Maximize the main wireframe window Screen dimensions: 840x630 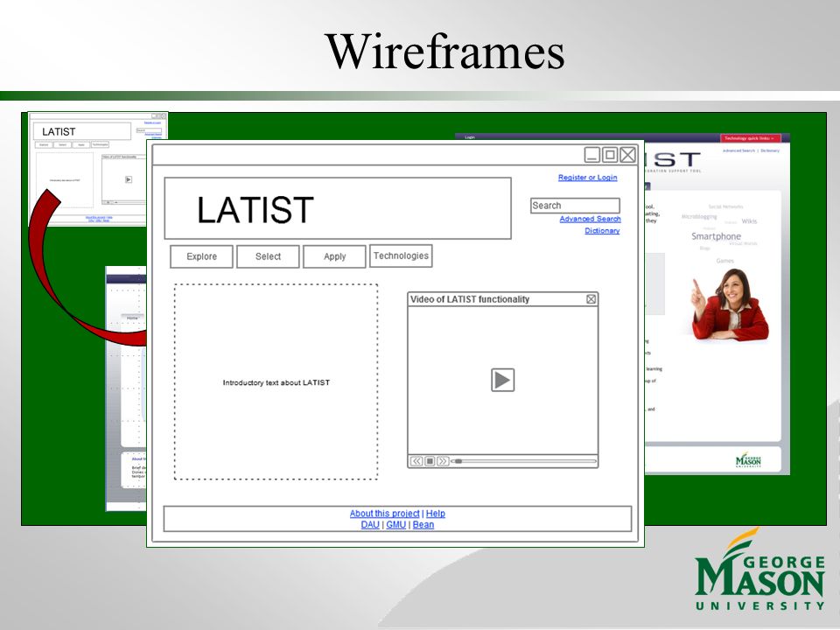610,155
